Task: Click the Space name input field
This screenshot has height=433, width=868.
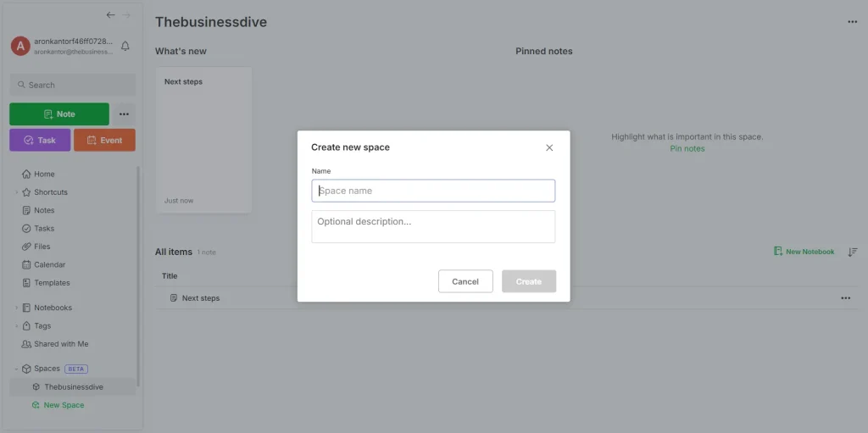Action: (x=433, y=191)
